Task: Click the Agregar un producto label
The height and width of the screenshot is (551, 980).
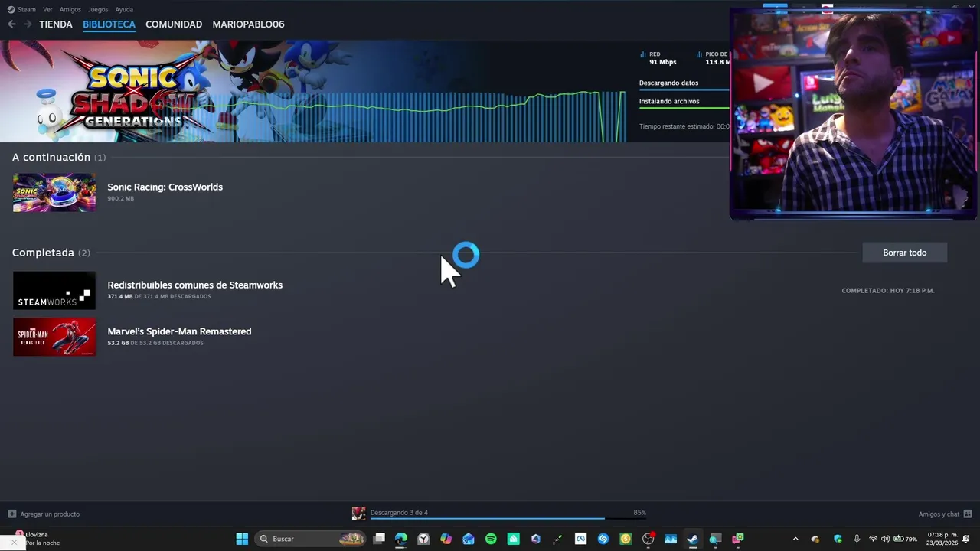Action: (50, 514)
